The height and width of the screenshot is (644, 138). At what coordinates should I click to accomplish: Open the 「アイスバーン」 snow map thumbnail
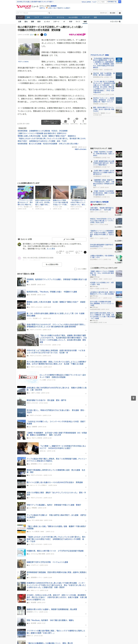tap(26, 192)
